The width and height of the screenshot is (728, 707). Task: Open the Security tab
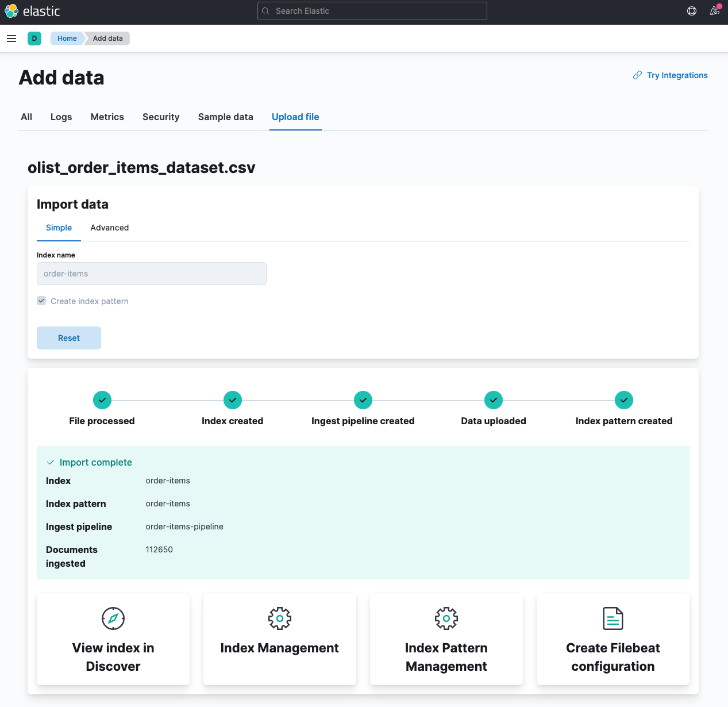pyautogui.click(x=161, y=117)
